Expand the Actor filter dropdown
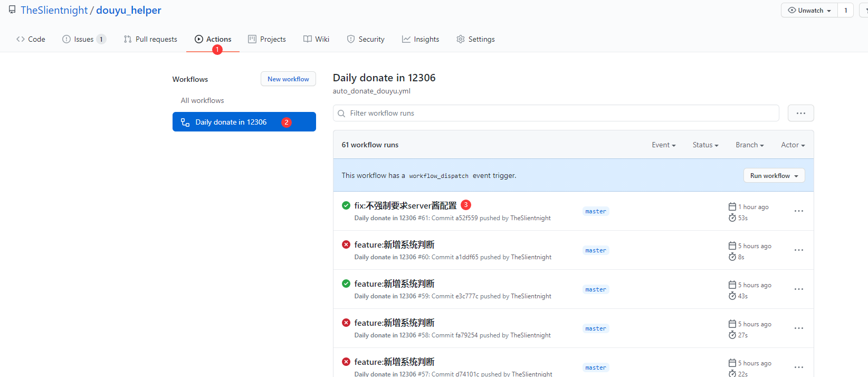Screen dimensions: 868x377 click(793, 145)
